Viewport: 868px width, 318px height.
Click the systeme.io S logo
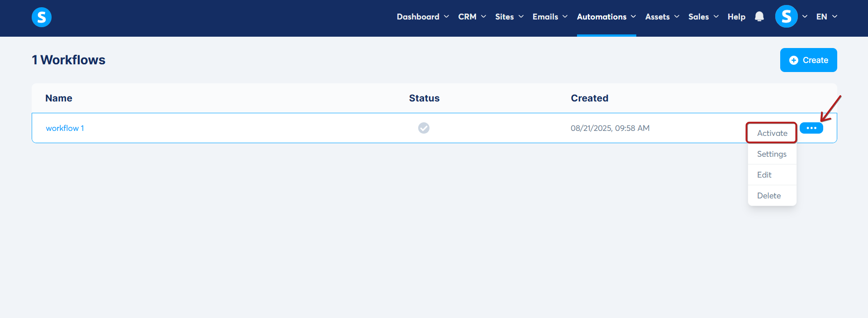coord(42,17)
